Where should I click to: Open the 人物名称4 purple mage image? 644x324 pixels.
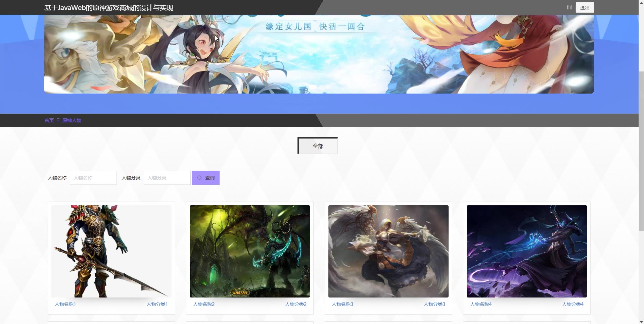(x=527, y=251)
